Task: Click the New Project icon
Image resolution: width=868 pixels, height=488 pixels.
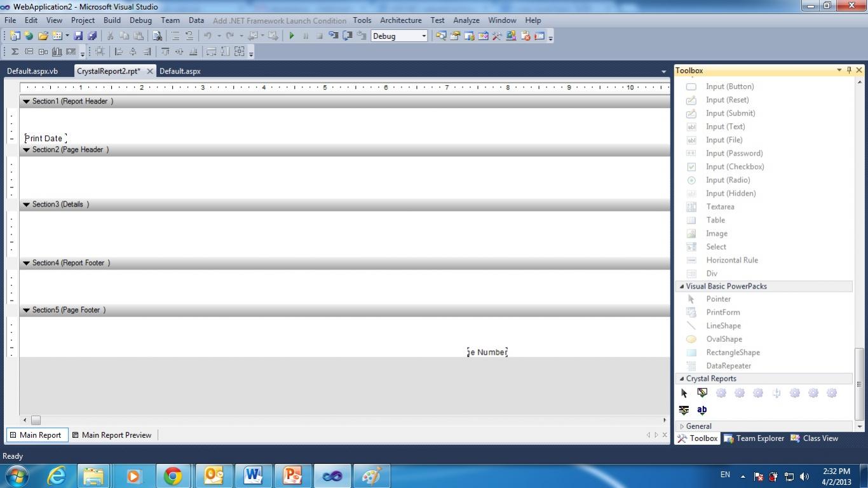Action: 15,36
